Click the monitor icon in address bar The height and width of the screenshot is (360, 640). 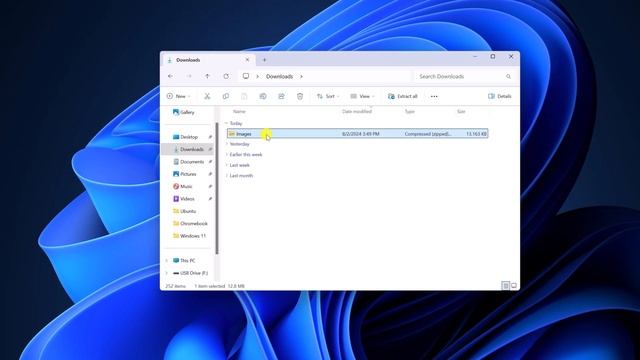[x=246, y=76]
